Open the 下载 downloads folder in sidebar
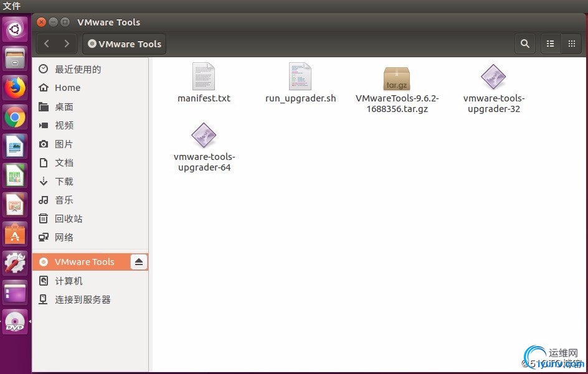 (x=90, y=181)
